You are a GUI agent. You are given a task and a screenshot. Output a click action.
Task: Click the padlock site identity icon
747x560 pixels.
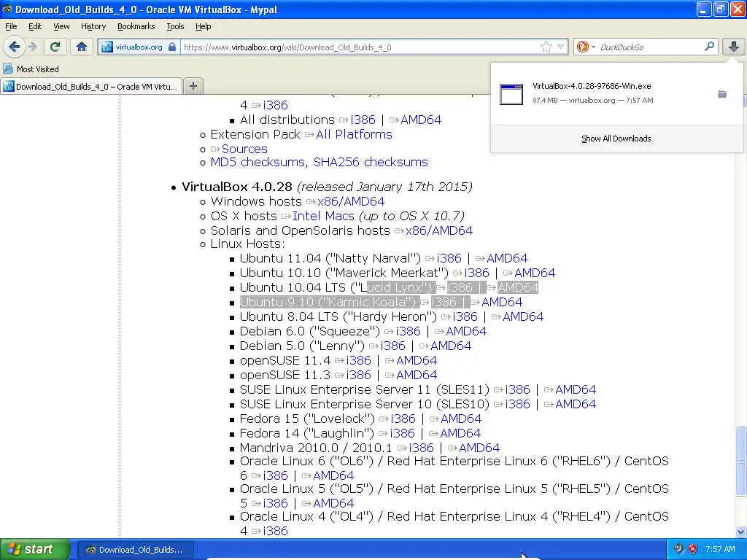pos(172,47)
